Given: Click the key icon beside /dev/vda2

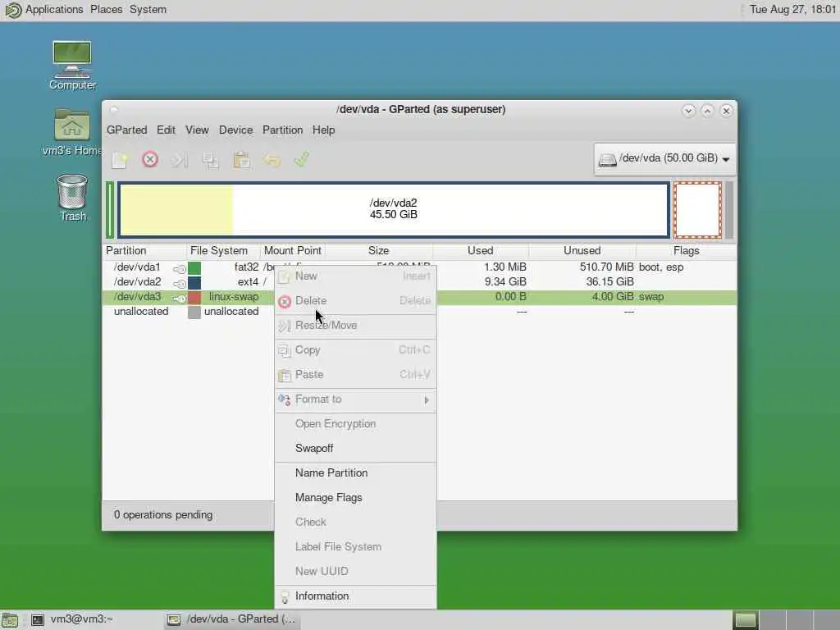Looking at the screenshot, I should 180,283.
